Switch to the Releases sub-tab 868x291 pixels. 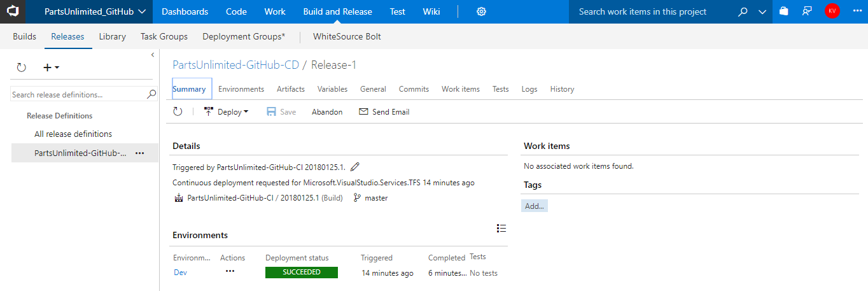click(67, 36)
